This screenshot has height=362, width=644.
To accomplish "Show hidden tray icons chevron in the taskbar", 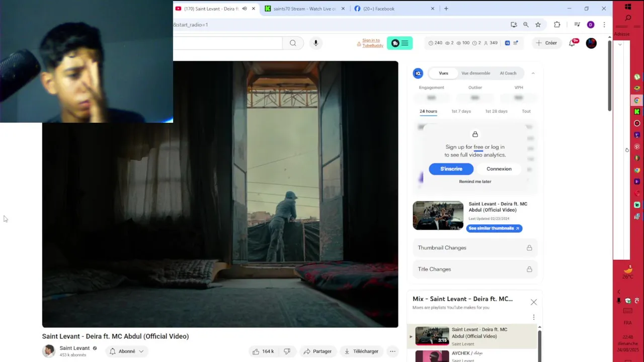I will pyautogui.click(x=619, y=292).
